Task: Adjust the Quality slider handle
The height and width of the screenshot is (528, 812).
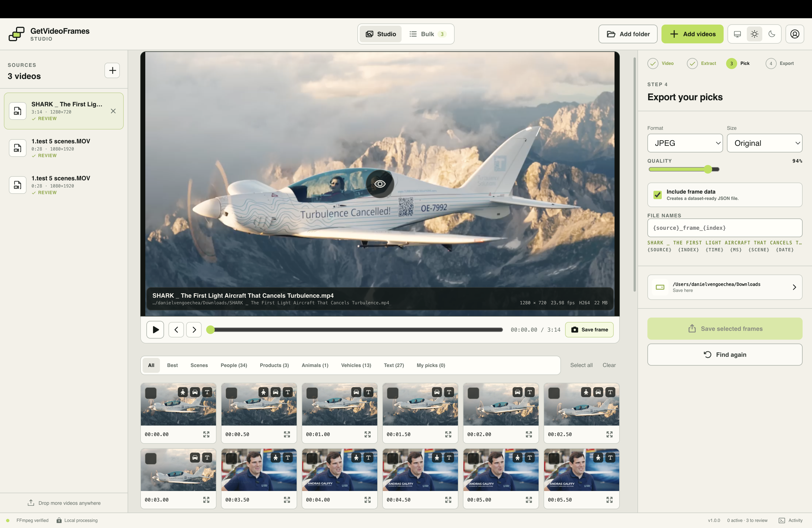Action: pos(708,169)
